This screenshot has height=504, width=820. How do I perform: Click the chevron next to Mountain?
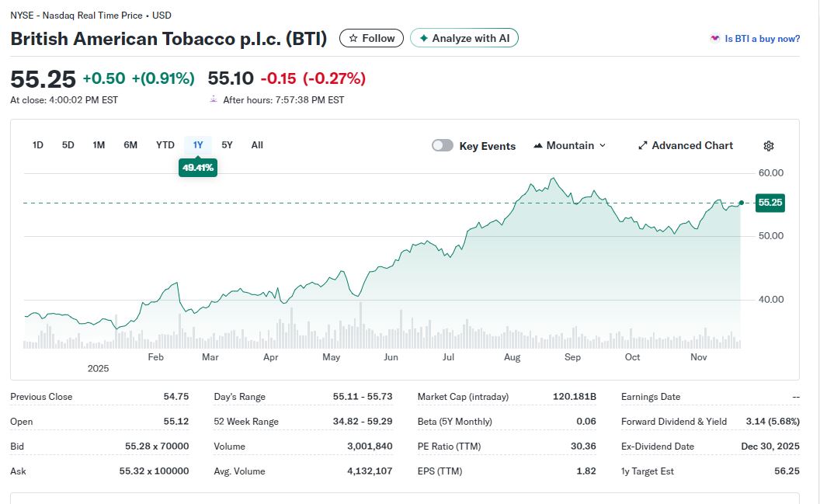(603, 146)
